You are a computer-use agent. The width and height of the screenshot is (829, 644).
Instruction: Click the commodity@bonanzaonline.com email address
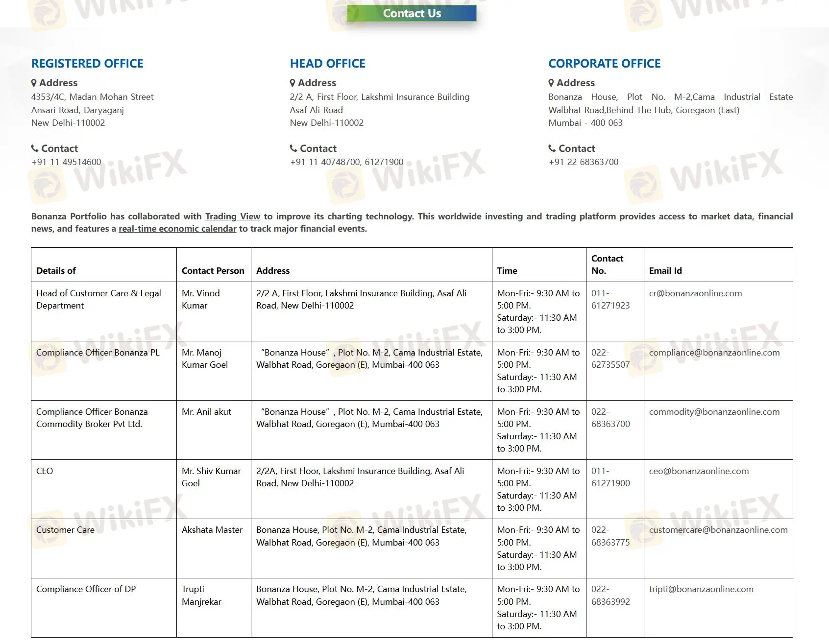click(714, 412)
